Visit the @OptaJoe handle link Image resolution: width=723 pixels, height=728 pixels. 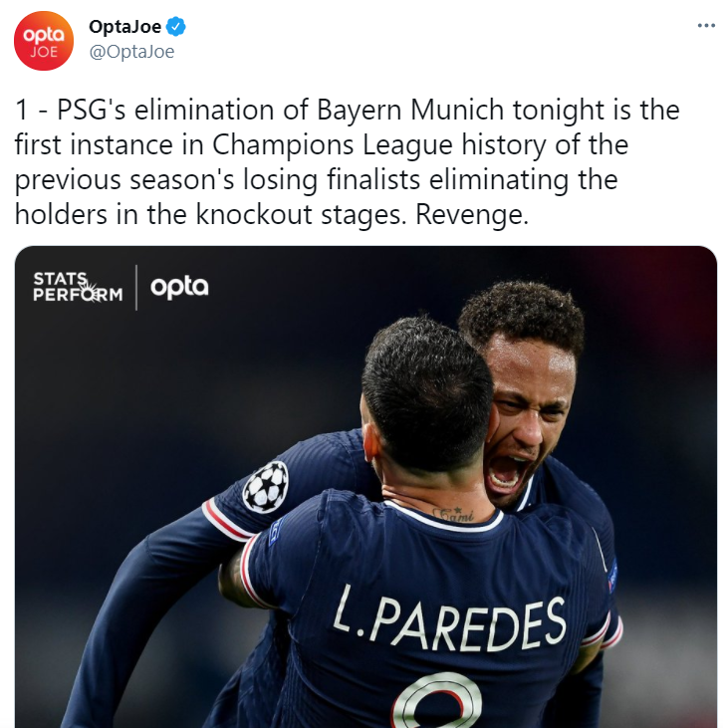click(131, 52)
